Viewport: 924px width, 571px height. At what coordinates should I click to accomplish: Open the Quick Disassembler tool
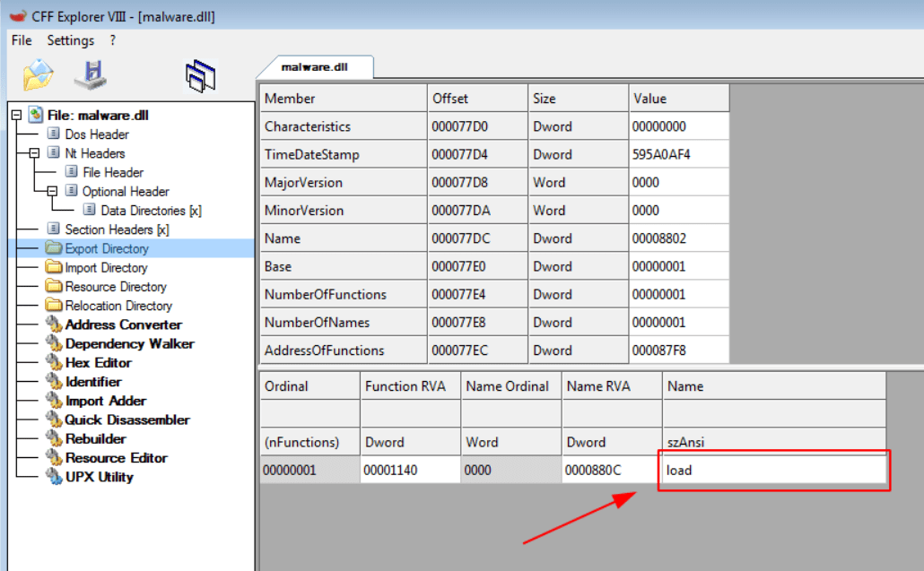tap(127, 420)
